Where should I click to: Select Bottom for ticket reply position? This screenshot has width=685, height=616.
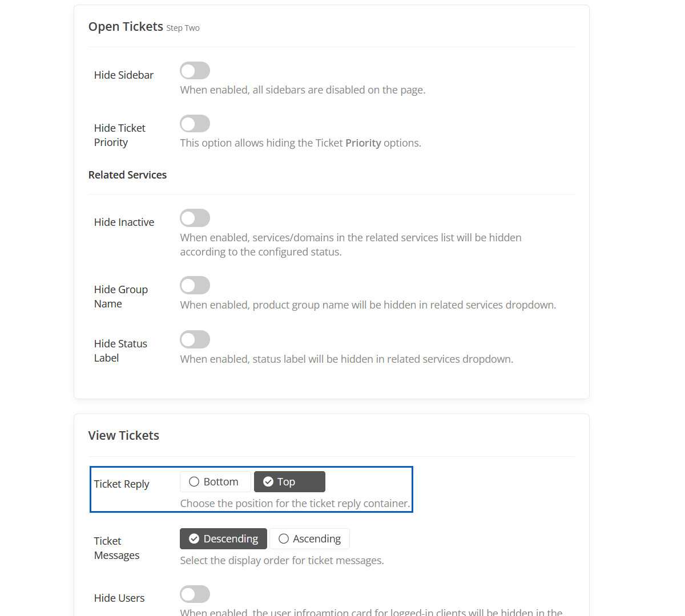coord(215,482)
